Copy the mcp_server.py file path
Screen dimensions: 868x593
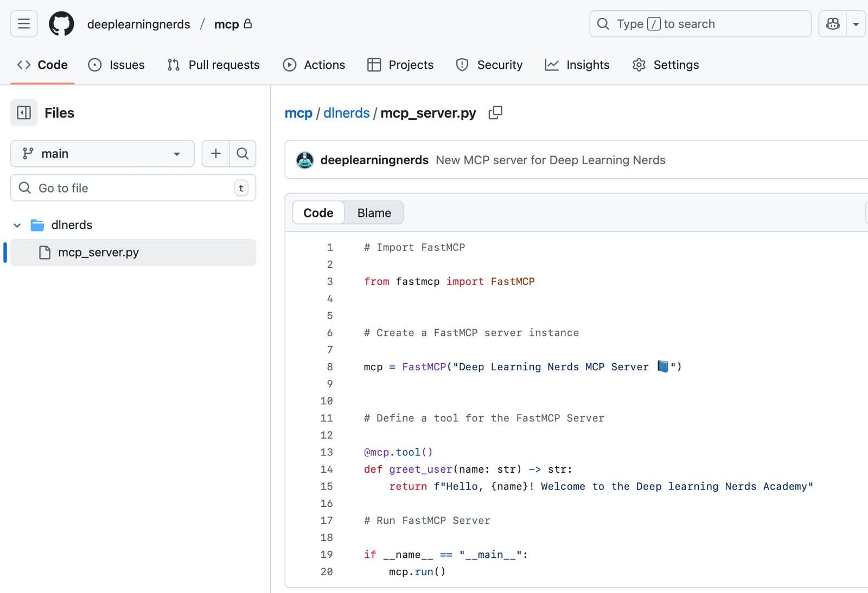coord(495,113)
